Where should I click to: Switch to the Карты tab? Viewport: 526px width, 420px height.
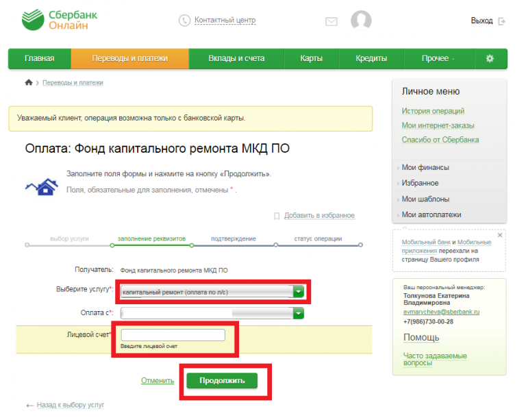(311, 59)
